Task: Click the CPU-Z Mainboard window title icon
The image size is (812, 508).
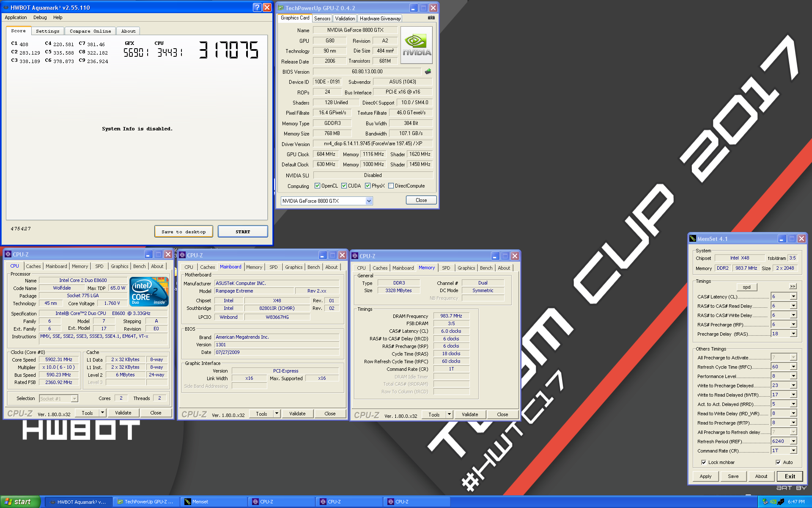Action: (182, 255)
